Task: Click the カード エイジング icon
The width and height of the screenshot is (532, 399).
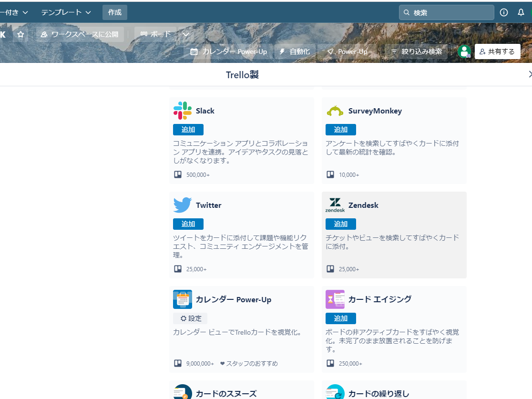Action: tap(335, 299)
